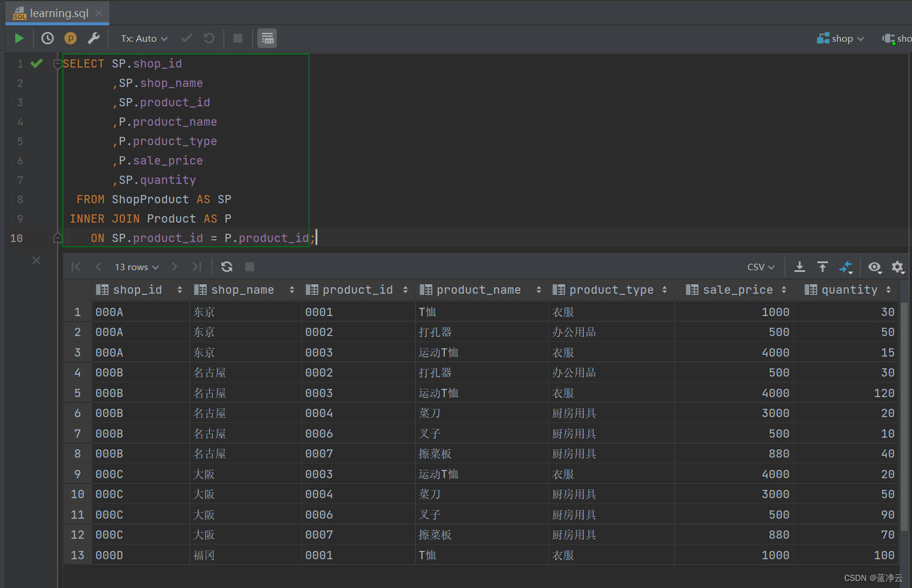912x588 pixels.
Task: Click quantity cell 120 in row 5
Action: (846, 393)
